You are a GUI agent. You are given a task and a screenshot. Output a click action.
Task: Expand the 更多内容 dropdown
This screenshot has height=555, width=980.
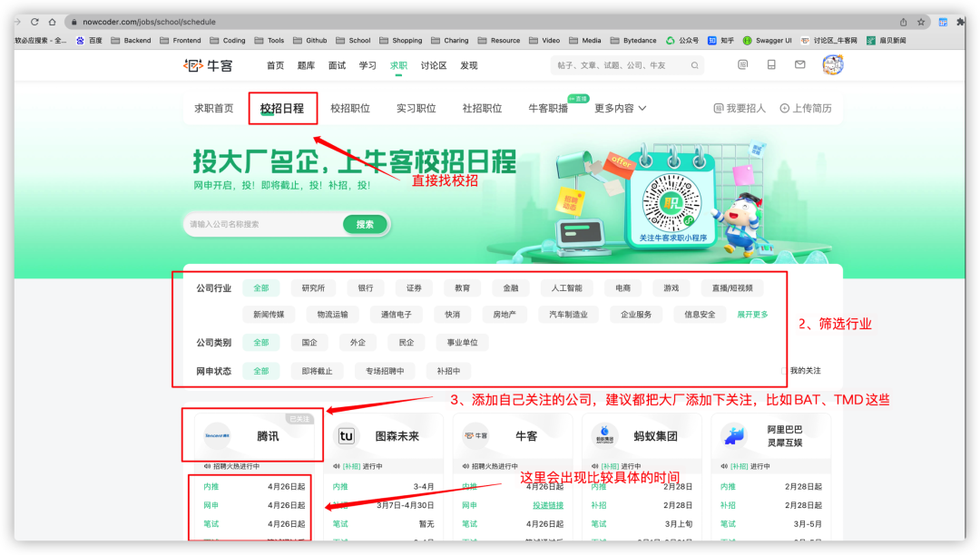coord(620,109)
